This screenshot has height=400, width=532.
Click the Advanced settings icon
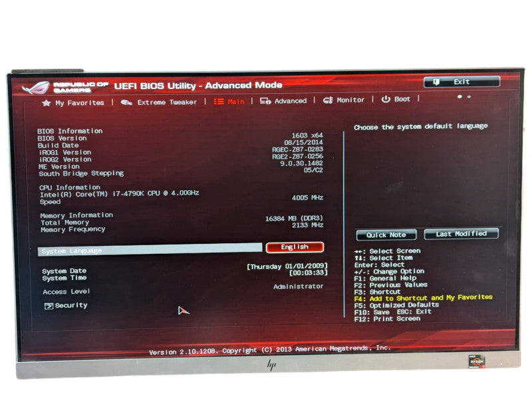pyautogui.click(x=265, y=101)
